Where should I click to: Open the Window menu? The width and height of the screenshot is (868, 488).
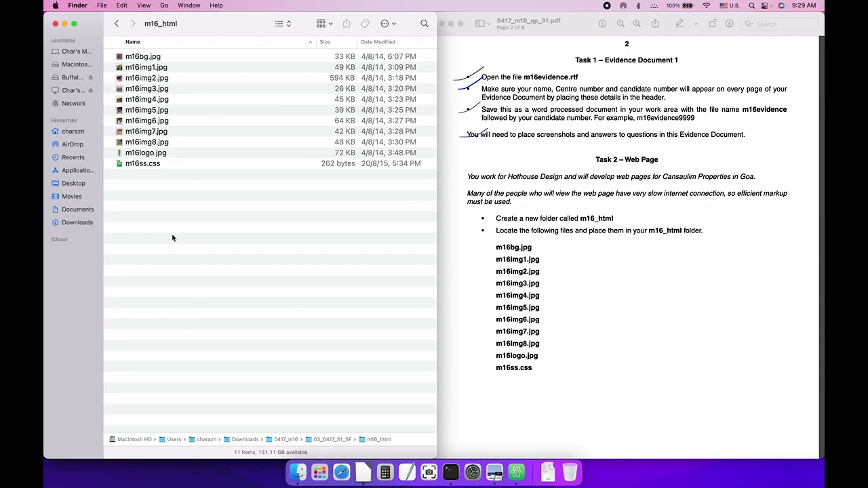click(x=189, y=5)
